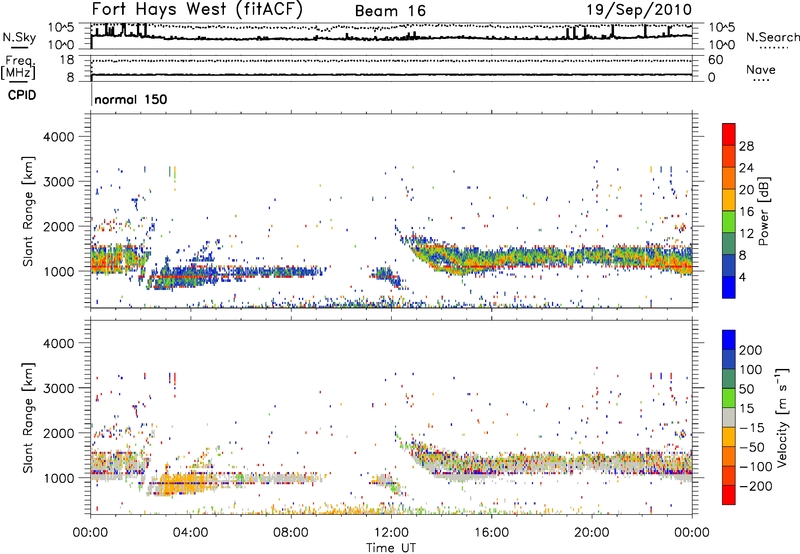The image size is (800, 554).
Task: Click the 'CPID' label
Action: click(22, 95)
